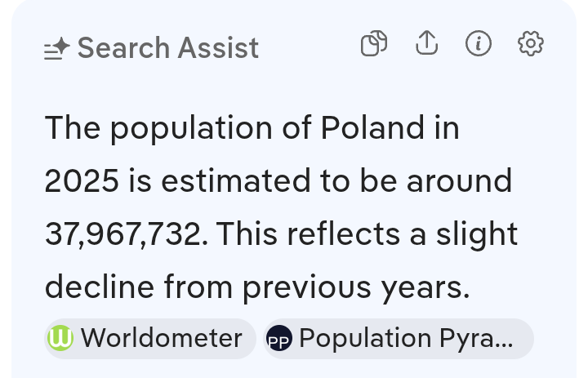Click the Search Assist sparkle icon
The height and width of the screenshot is (378, 588).
coord(57,49)
